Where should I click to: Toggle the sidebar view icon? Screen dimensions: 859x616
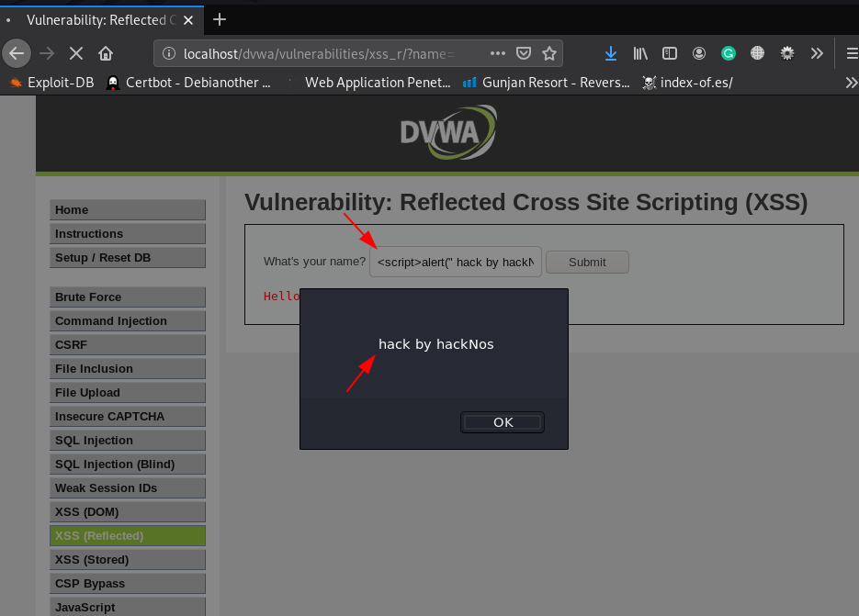(670, 53)
